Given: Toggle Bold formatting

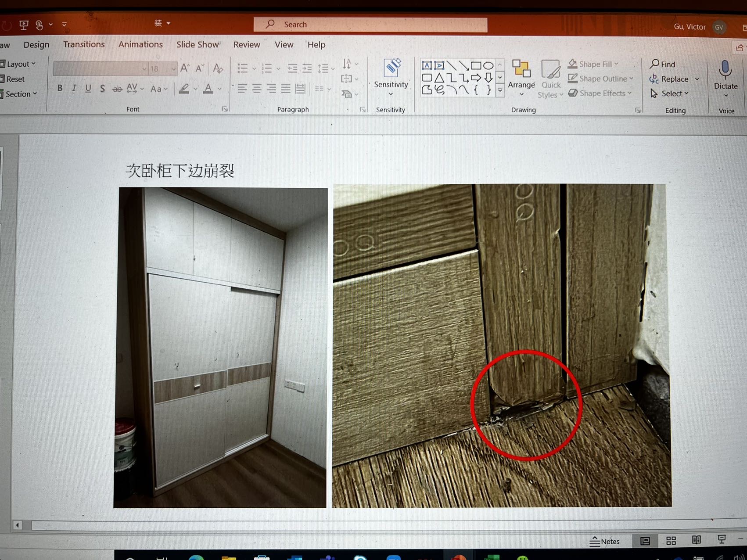Looking at the screenshot, I should tap(60, 88).
